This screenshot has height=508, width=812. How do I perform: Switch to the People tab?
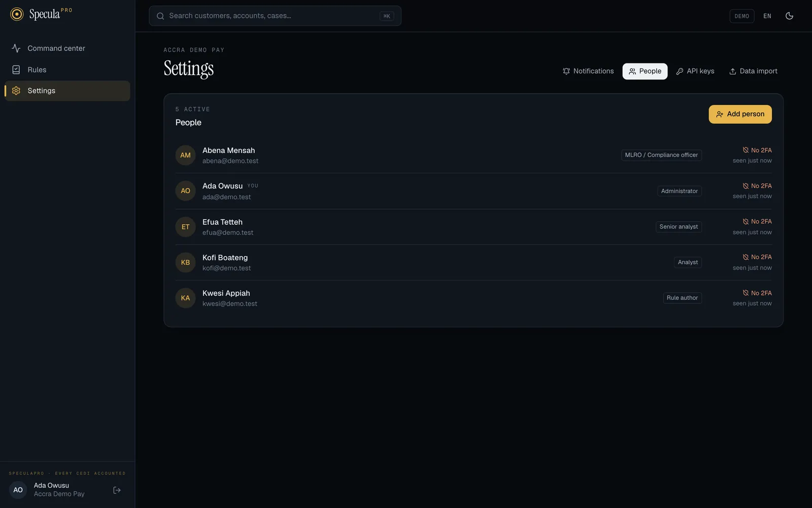[645, 71]
